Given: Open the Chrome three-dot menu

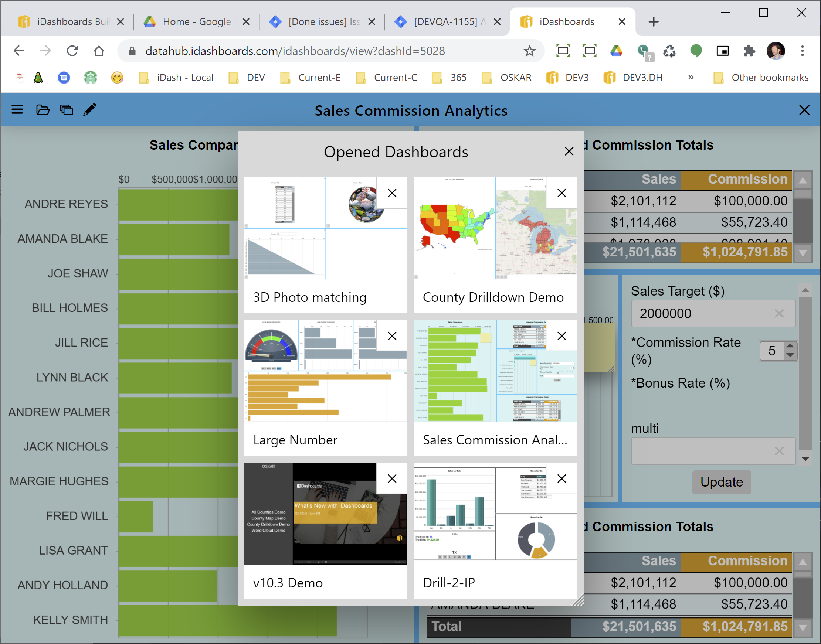Looking at the screenshot, I should (803, 51).
